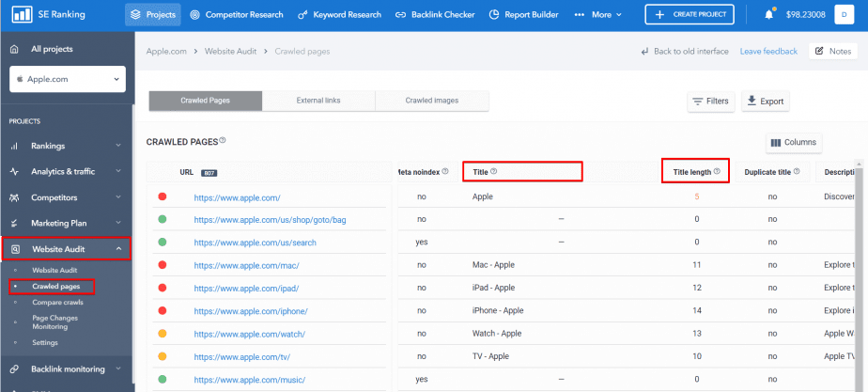
Task: Click red status dot for apple.com/mac/
Action: tap(163, 265)
